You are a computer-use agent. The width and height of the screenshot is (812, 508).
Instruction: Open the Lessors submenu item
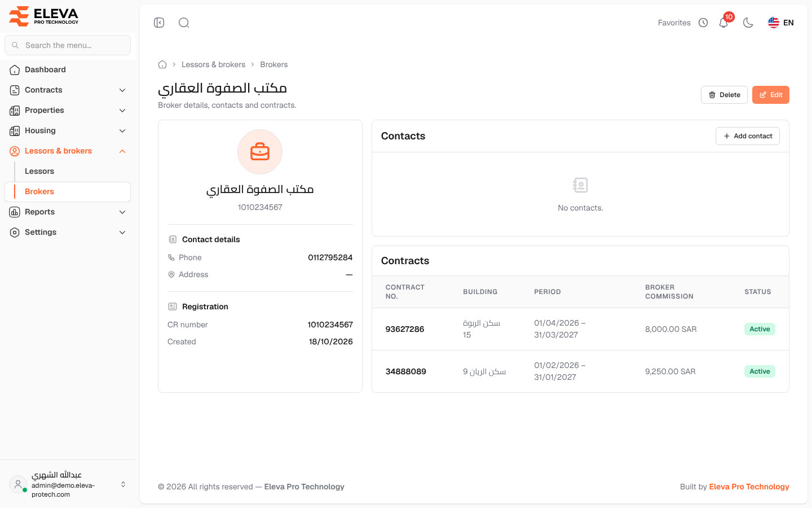click(68, 171)
